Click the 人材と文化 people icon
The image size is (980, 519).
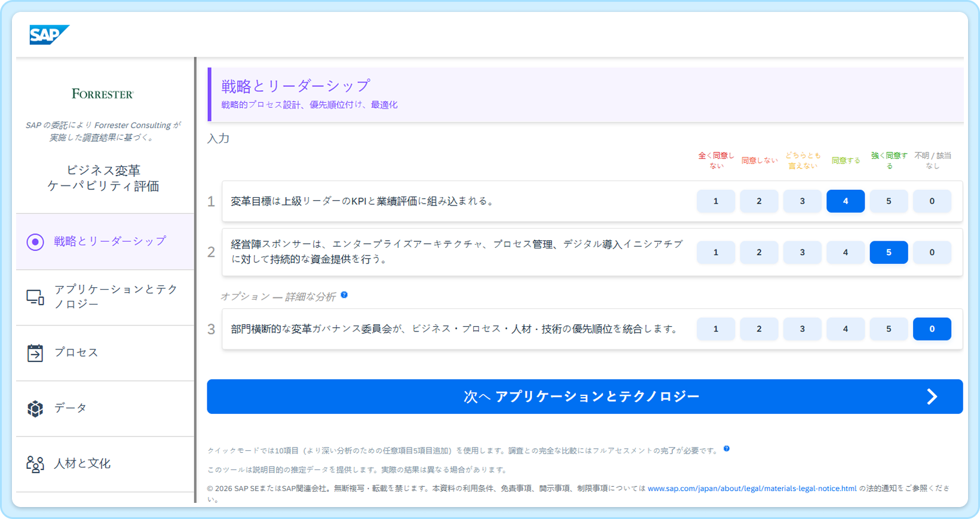tap(35, 464)
